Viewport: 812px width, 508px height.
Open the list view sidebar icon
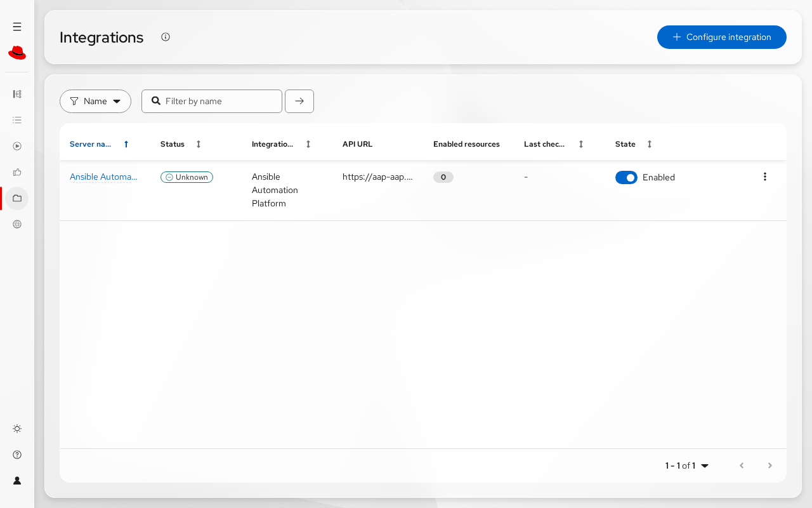17,120
